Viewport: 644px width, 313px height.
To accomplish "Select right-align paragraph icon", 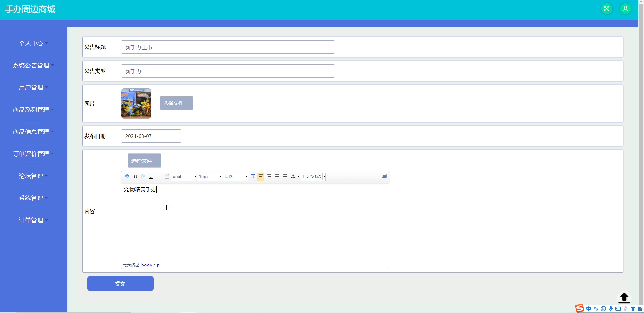I will click(x=269, y=176).
